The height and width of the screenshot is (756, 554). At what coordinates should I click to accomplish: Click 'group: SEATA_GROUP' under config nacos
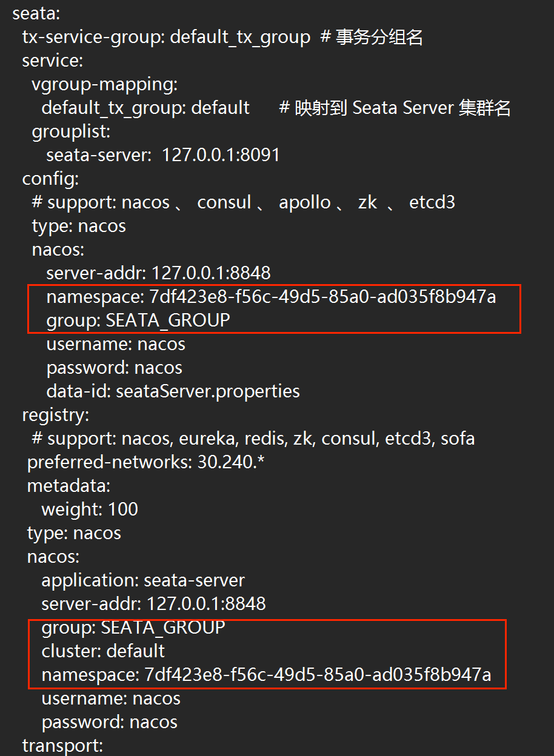138,320
